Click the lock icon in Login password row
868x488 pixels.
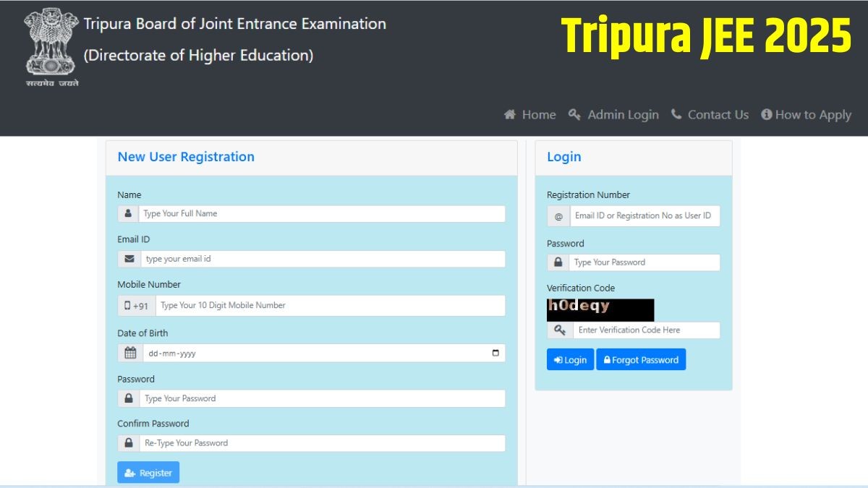click(x=558, y=262)
